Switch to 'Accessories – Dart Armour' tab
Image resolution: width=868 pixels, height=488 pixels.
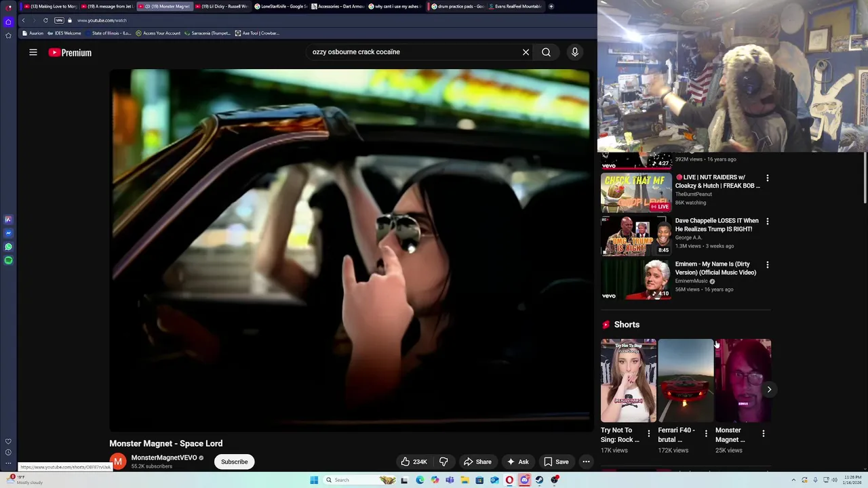click(x=338, y=6)
